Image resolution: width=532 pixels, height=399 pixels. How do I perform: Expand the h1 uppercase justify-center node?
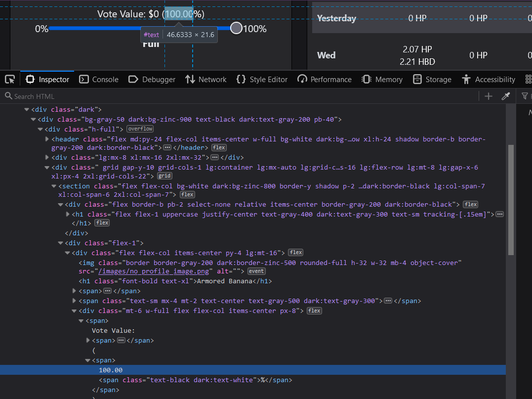tap(68, 214)
